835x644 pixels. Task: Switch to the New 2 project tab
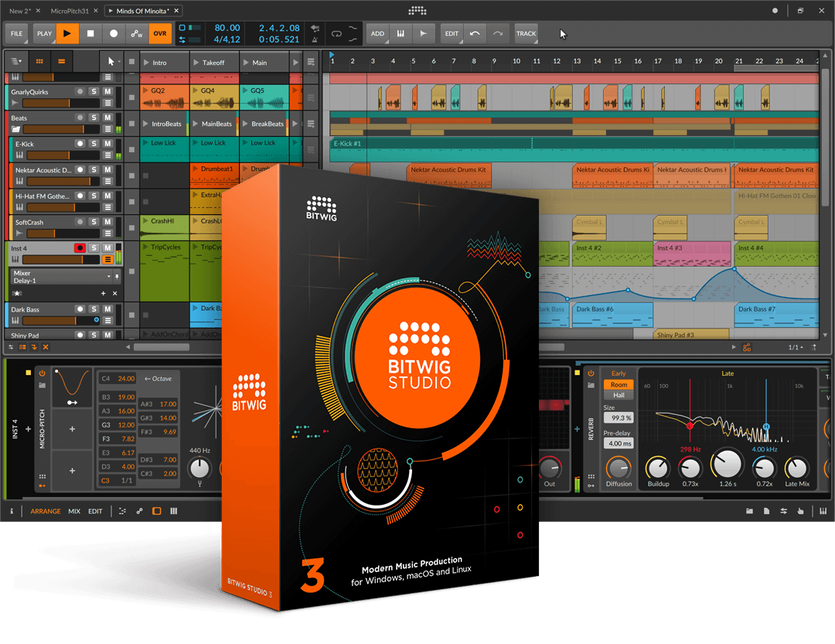point(20,11)
